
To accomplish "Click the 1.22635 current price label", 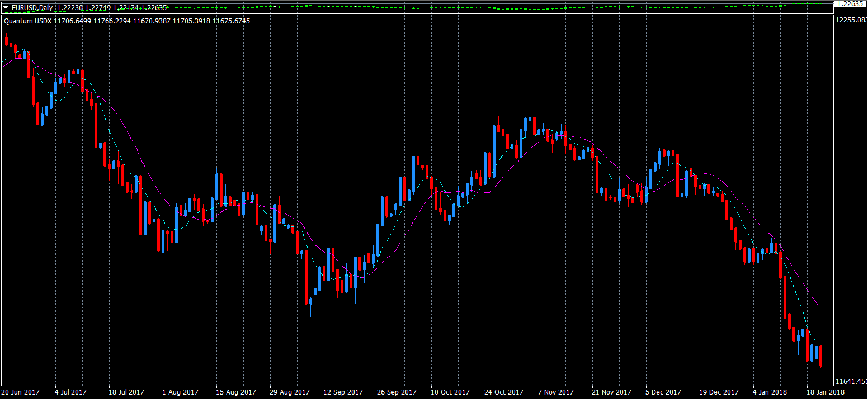I will tap(850, 3).
